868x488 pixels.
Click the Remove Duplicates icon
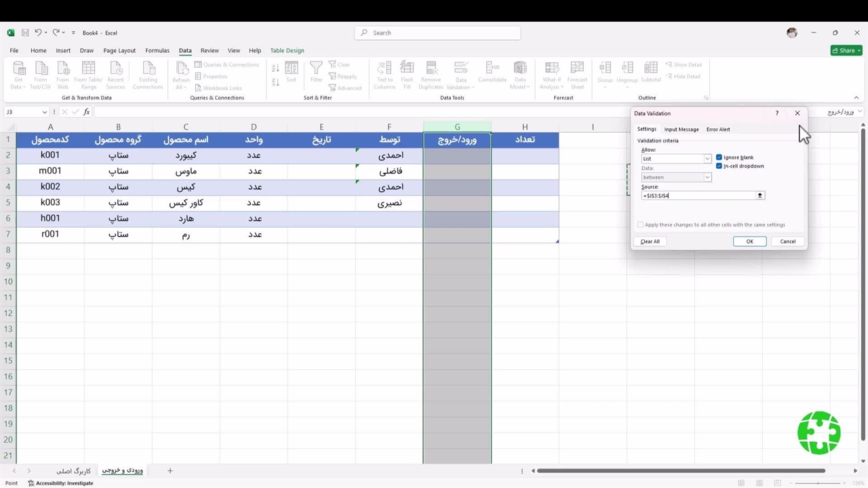click(431, 68)
